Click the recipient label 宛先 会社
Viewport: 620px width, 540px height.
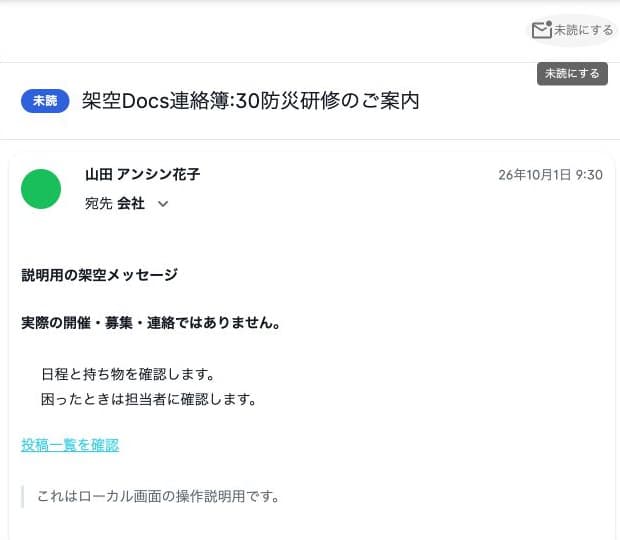pyautogui.click(x=115, y=204)
